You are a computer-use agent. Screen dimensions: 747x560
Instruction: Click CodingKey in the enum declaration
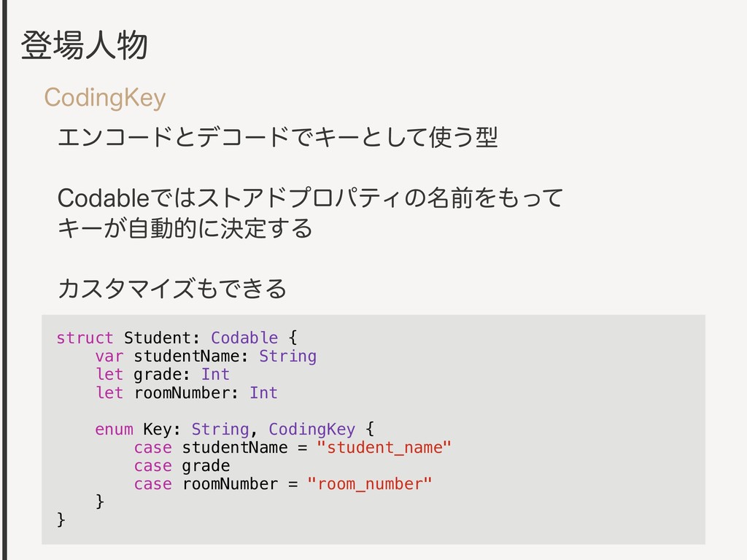(312, 429)
